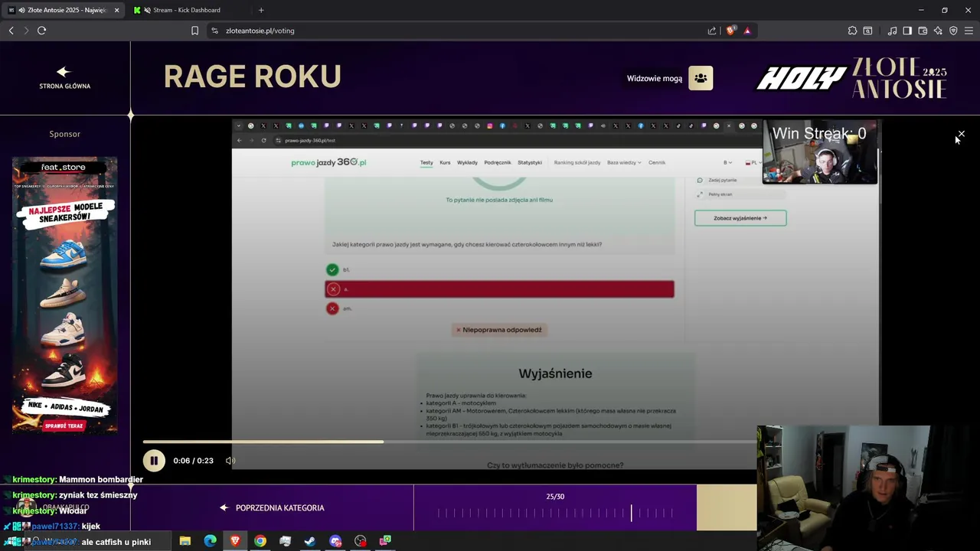The width and height of the screenshot is (980, 551).
Task: Click the Widzowie mogą people icon button
Action: 701,78
